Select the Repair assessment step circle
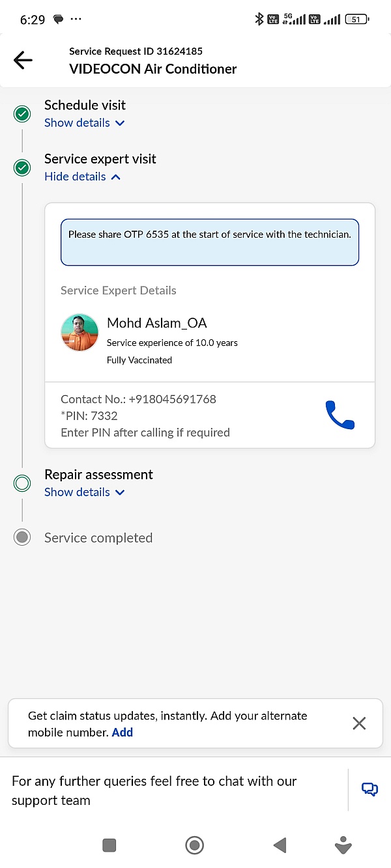The width and height of the screenshot is (391, 868). pos(22,483)
